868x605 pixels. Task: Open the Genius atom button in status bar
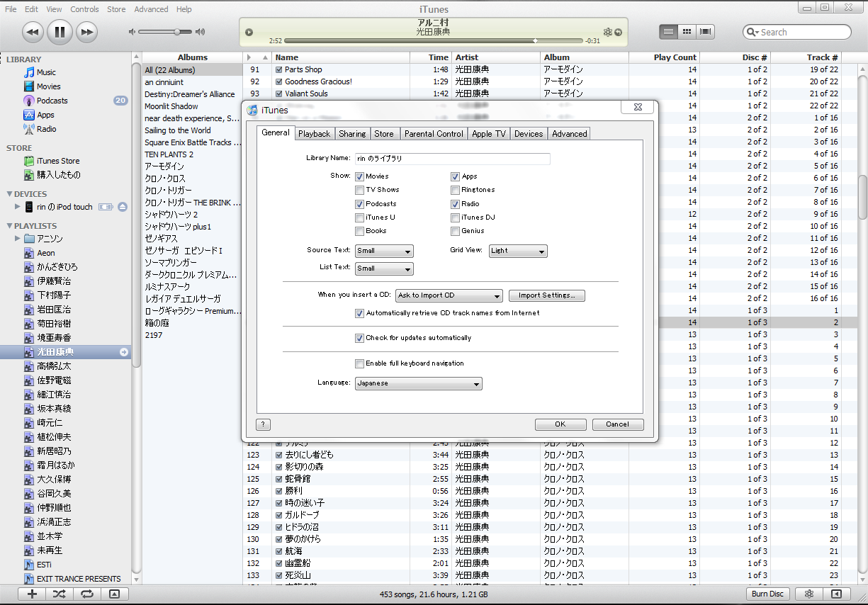(x=808, y=594)
